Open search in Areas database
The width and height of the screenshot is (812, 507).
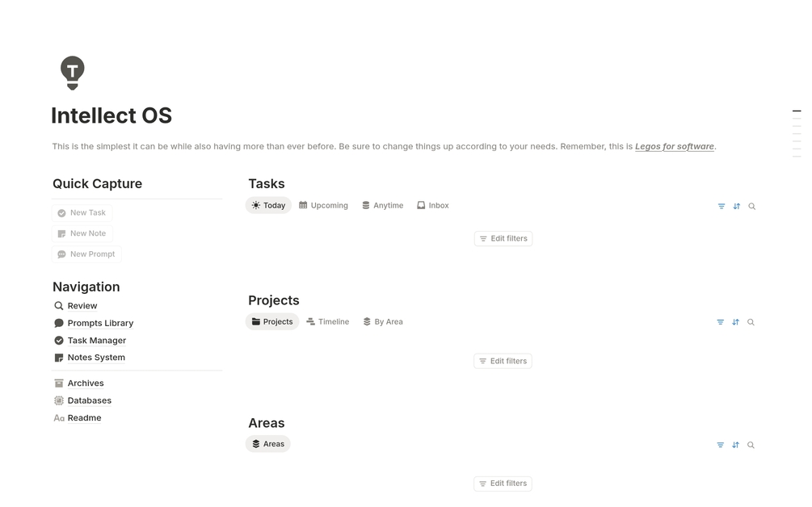pos(751,445)
